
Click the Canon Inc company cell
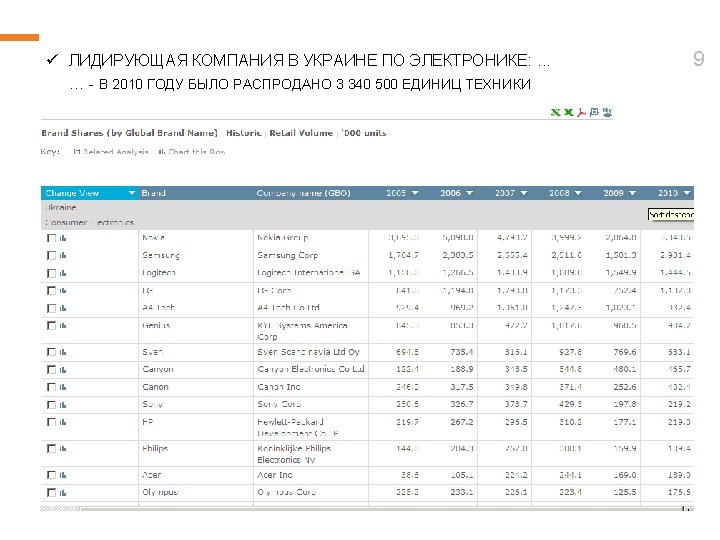(x=279, y=387)
